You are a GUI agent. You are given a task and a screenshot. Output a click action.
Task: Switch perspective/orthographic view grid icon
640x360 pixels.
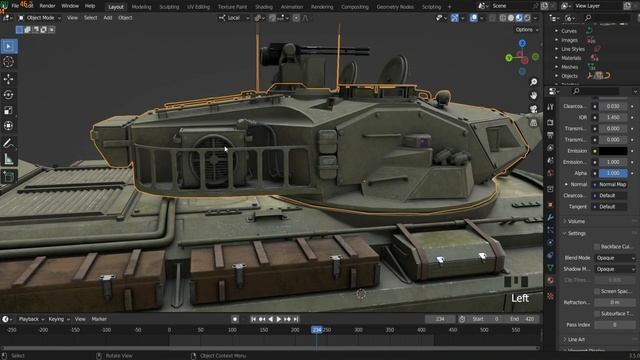pos(533,122)
